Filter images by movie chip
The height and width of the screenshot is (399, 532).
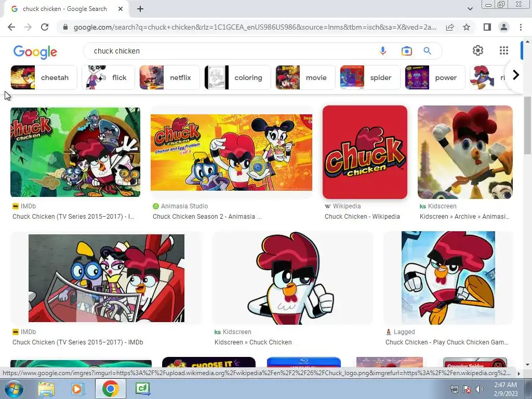click(x=305, y=78)
